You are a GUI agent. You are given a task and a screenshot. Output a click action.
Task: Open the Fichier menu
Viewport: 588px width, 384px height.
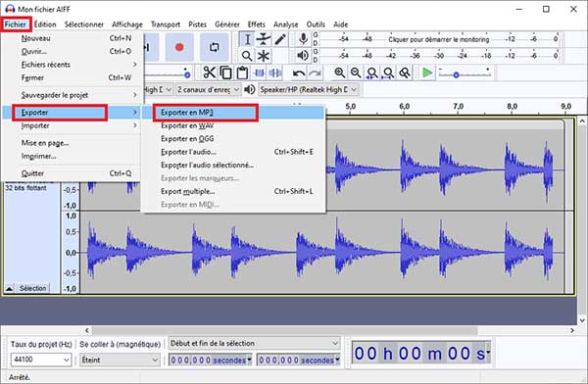[16, 24]
